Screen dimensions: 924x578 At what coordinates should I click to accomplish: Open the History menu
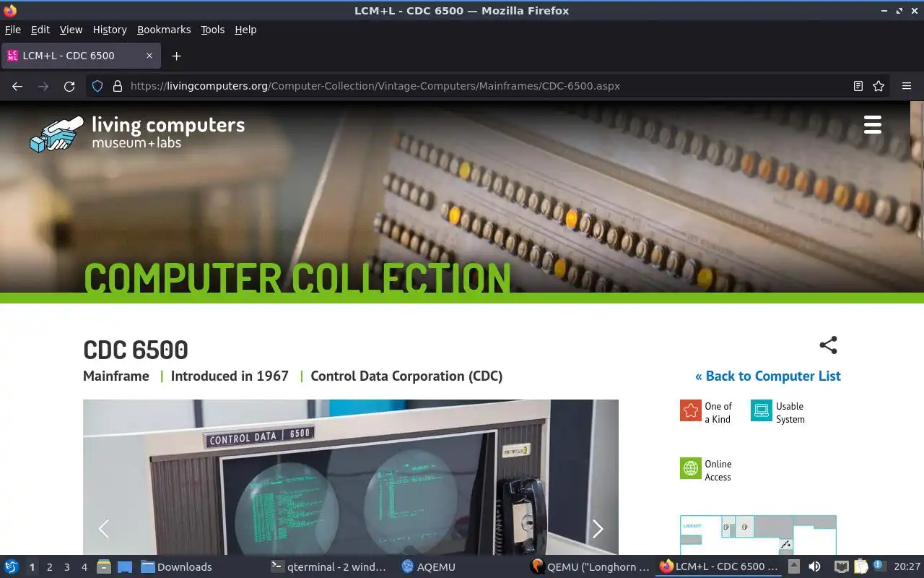pos(110,30)
